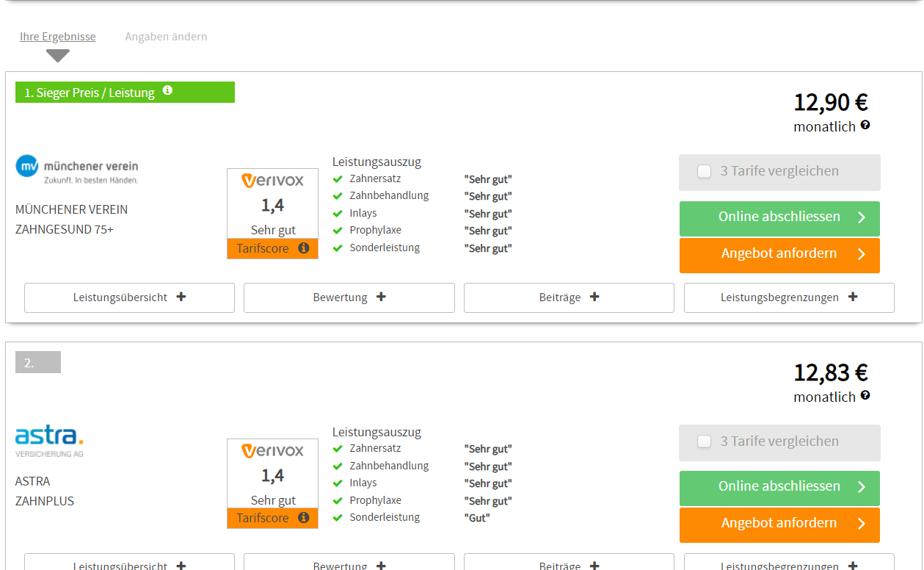Click the Münchener Verein logo

tap(77, 168)
